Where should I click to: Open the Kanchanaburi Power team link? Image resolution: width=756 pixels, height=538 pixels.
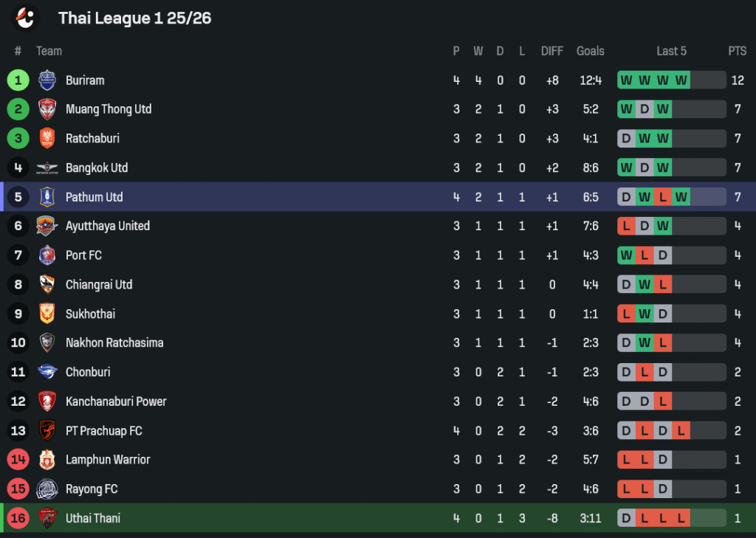coord(116,401)
